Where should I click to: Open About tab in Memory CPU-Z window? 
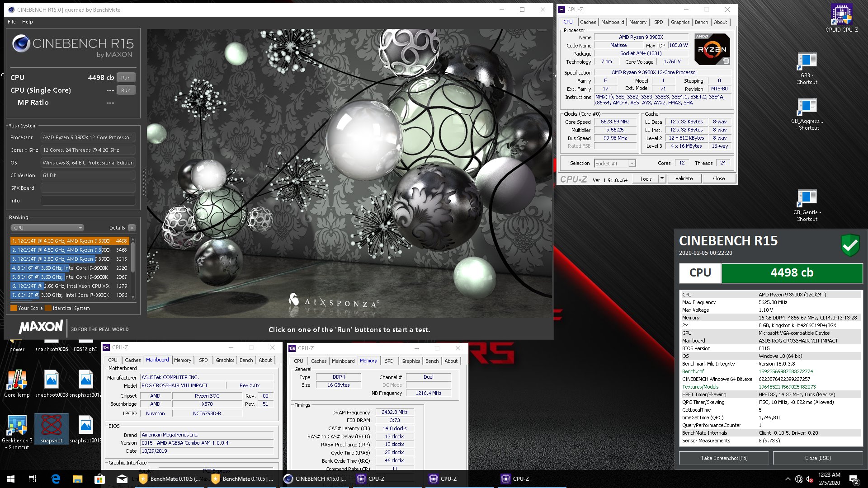[x=451, y=361]
